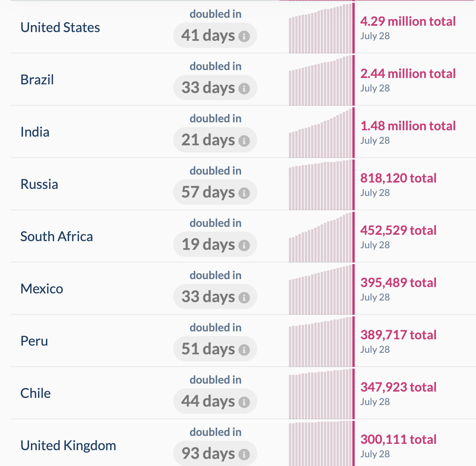Click info icon beside Russia 57 days
Viewport: 476px width, 466px height.
coord(244,193)
